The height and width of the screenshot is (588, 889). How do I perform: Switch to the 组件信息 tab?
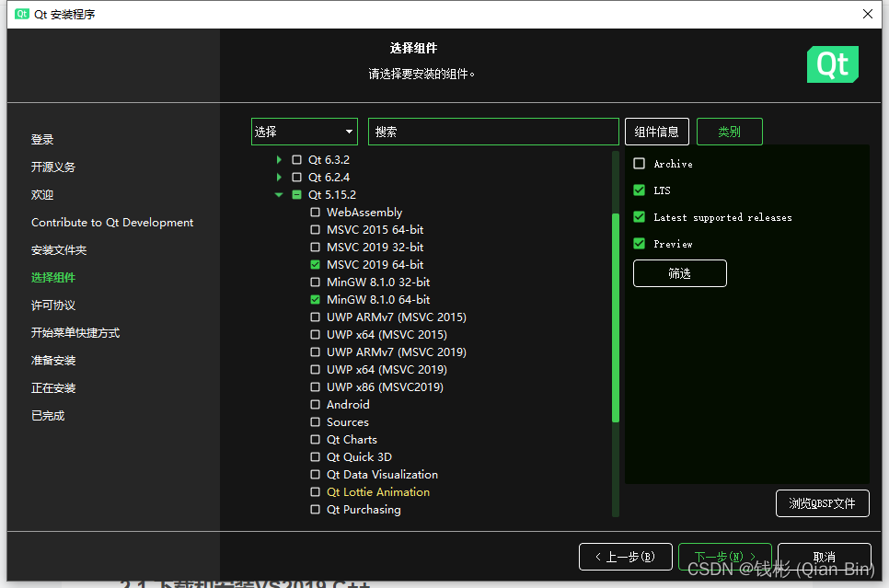click(656, 132)
